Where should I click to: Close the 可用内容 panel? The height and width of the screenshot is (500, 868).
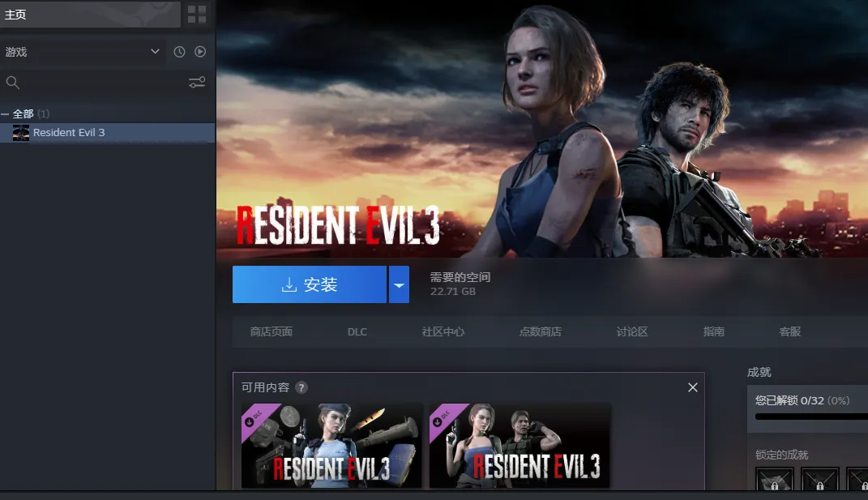tap(692, 388)
